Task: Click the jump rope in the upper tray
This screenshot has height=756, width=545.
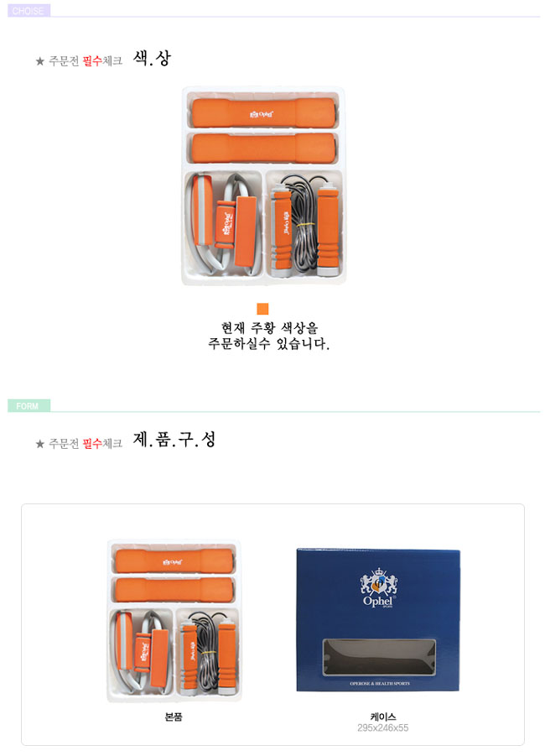Action: click(304, 225)
